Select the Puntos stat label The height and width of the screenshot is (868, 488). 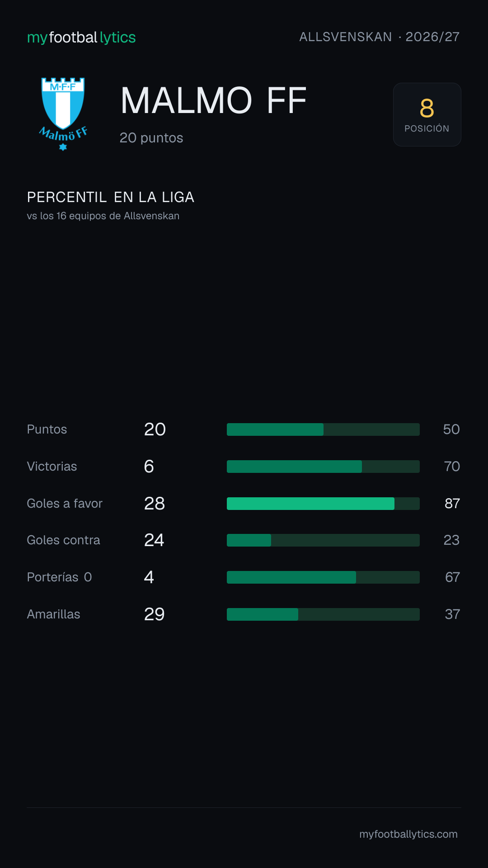[47, 429]
